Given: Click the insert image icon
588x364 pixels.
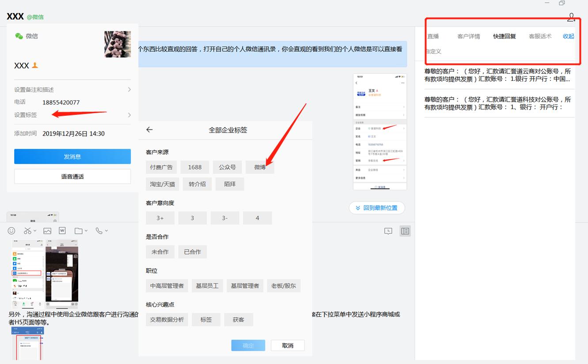Looking at the screenshot, I should point(47,230).
